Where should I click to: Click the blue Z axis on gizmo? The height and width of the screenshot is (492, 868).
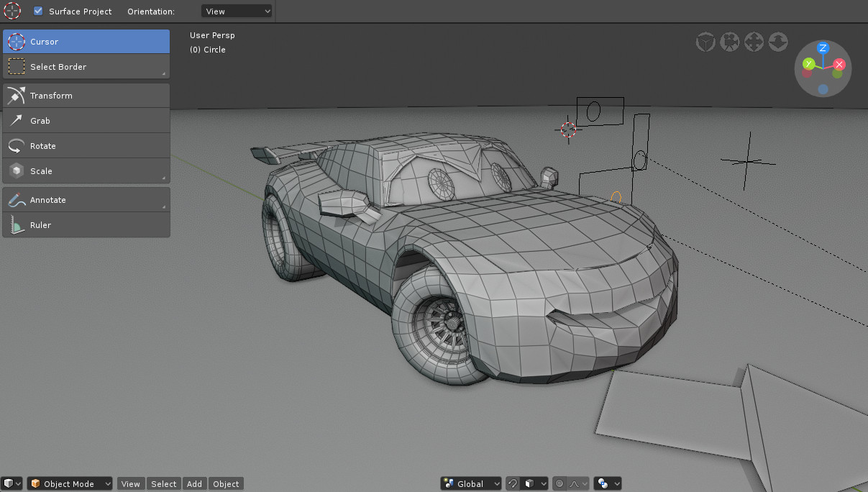tap(823, 47)
